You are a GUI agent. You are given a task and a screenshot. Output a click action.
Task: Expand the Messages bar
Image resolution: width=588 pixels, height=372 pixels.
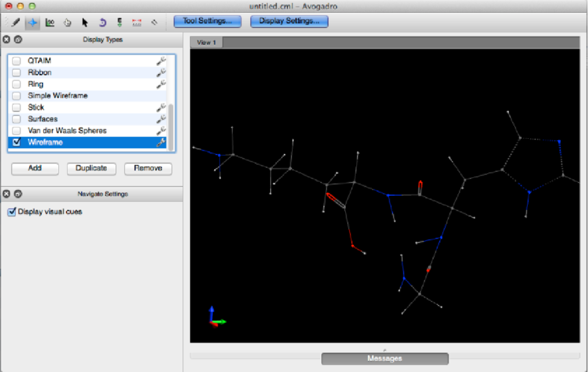(384, 358)
